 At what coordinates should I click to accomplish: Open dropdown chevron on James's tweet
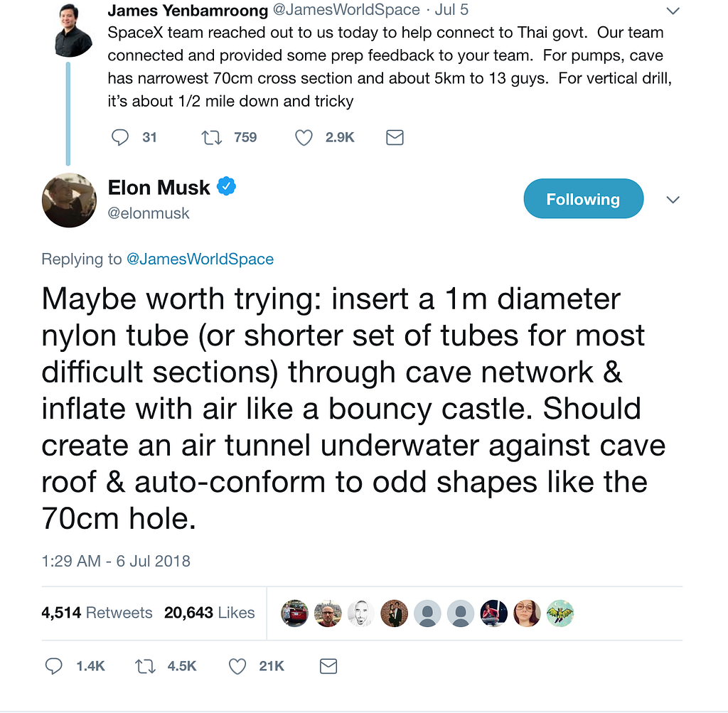tap(673, 11)
